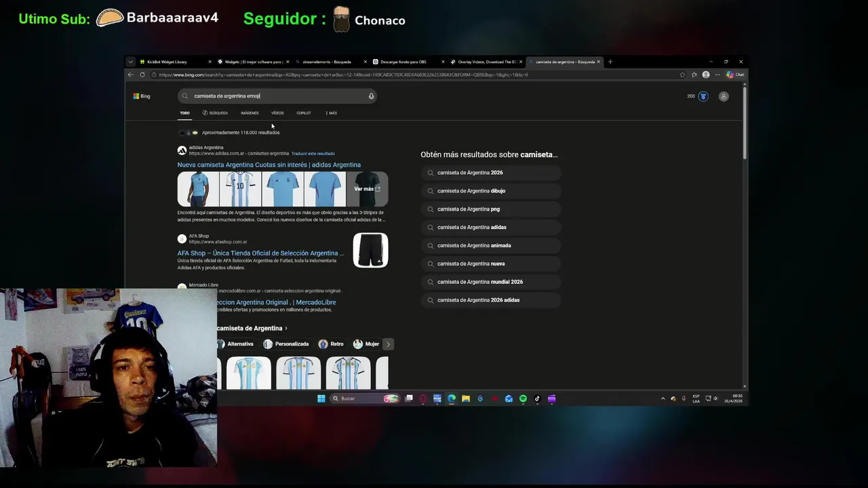Search suggestion camiseta de Argentina 2026 adidas
868x488 pixels.
(491, 300)
